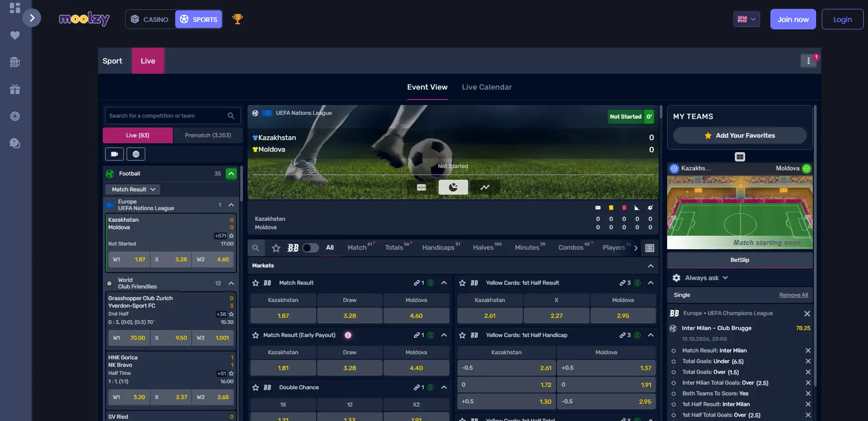Open the trophy tournaments icon
The image size is (868, 421).
(x=237, y=19)
